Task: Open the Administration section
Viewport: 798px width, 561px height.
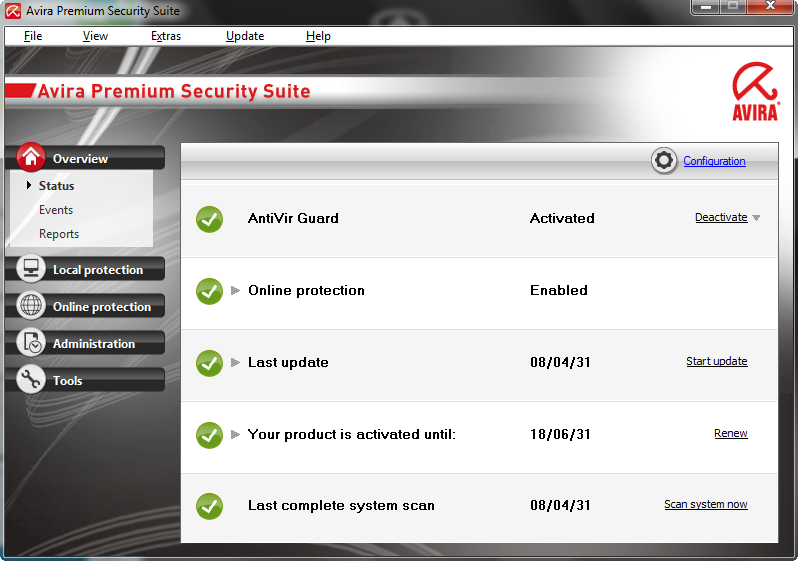Action: pos(94,344)
